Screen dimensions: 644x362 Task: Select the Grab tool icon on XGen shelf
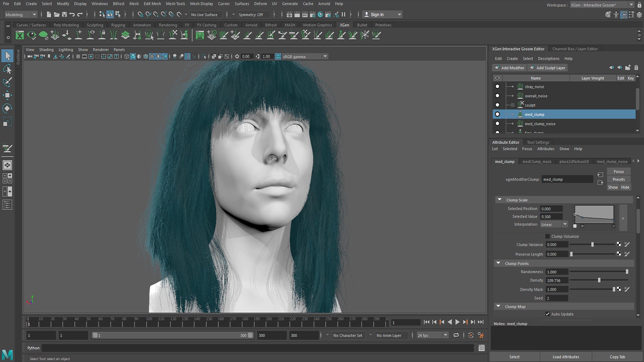[x=282, y=35]
